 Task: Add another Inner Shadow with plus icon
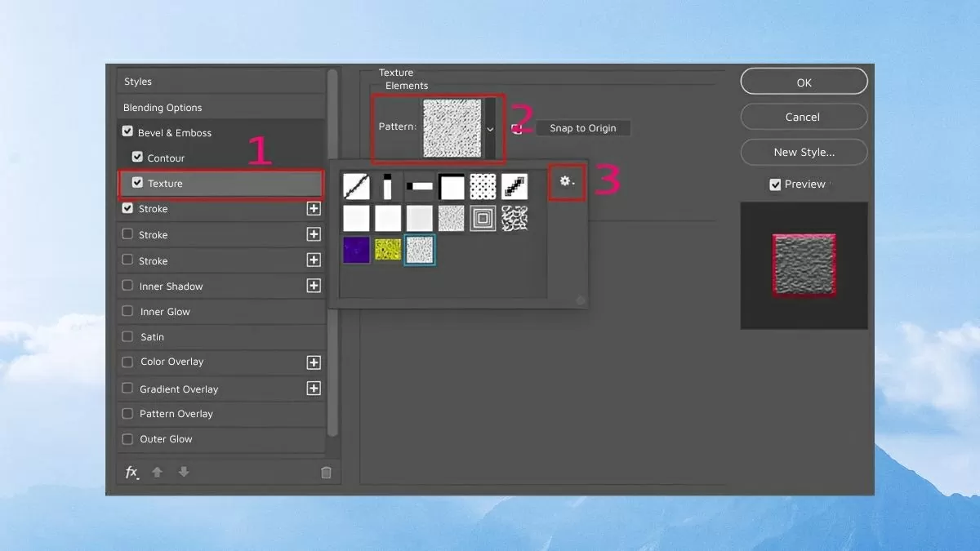314,286
